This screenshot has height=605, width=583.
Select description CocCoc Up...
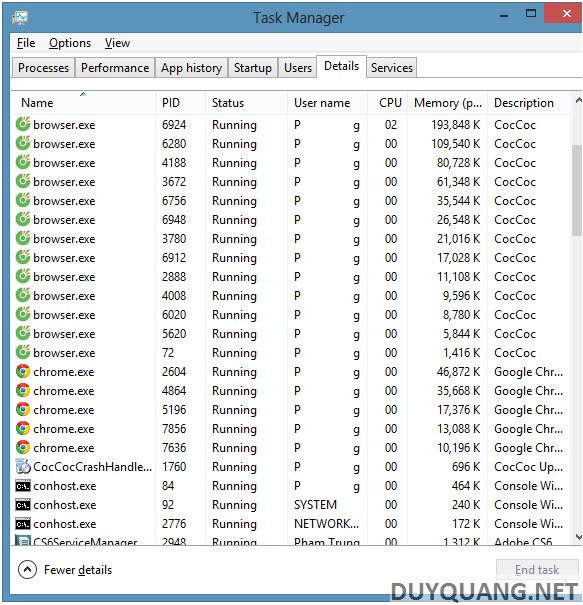tap(528, 466)
